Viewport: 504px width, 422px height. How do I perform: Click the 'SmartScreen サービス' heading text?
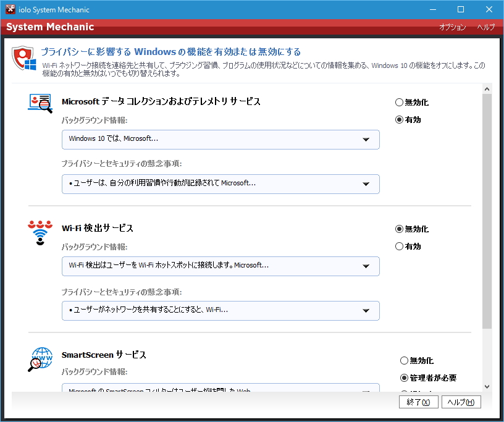point(104,355)
